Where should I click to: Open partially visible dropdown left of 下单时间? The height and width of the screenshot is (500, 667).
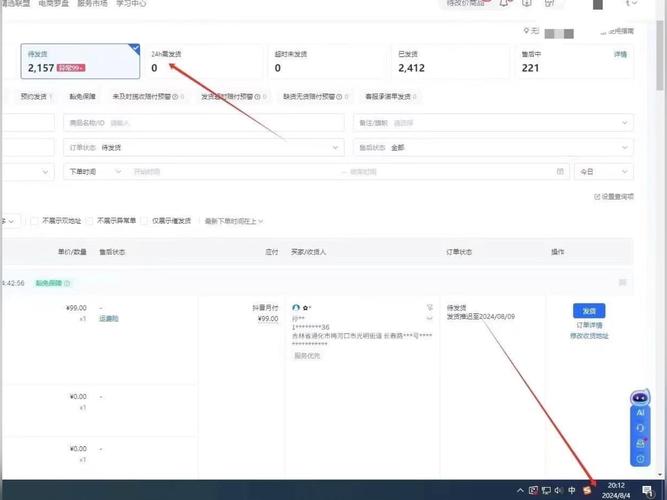click(27, 171)
